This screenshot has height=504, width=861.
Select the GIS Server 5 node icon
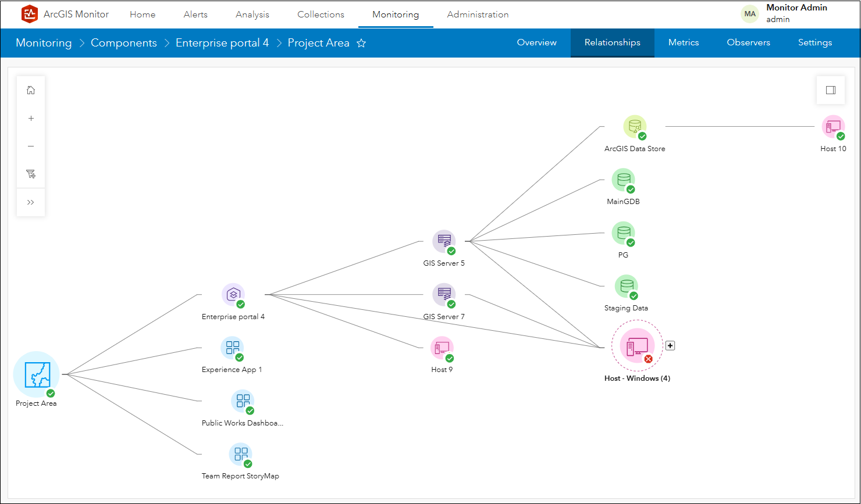(444, 241)
